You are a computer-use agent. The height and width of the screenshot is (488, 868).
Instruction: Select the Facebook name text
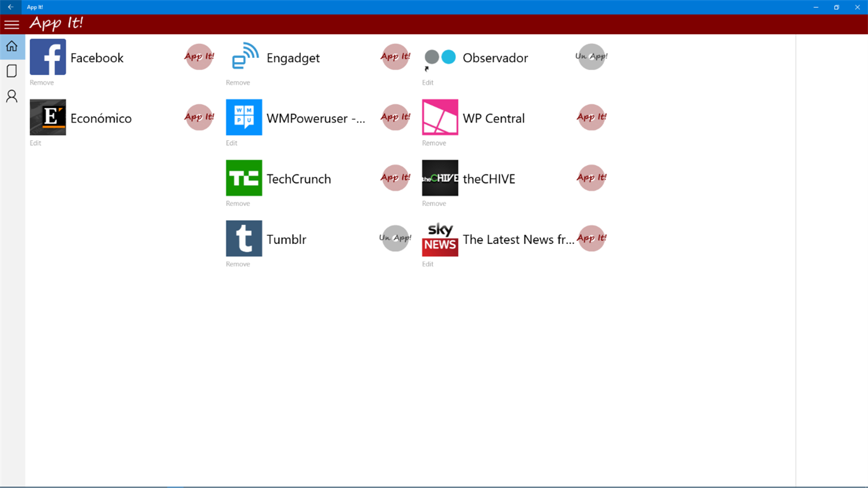(97, 58)
